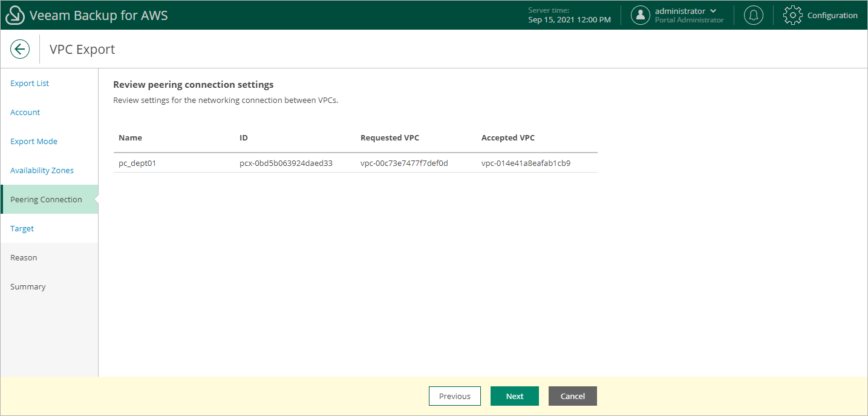The height and width of the screenshot is (416, 868).
Task: Check server time display in top bar
Action: pyautogui.click(x=569, y=15)
